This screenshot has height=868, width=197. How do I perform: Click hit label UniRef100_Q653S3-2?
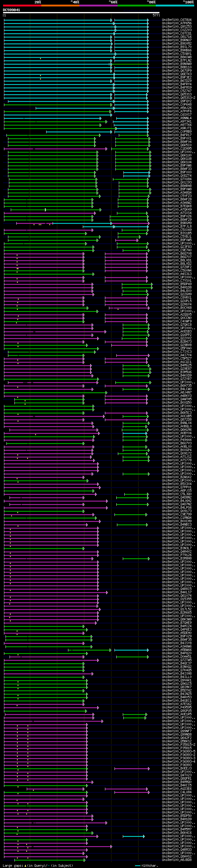click(x=179, y=98)
